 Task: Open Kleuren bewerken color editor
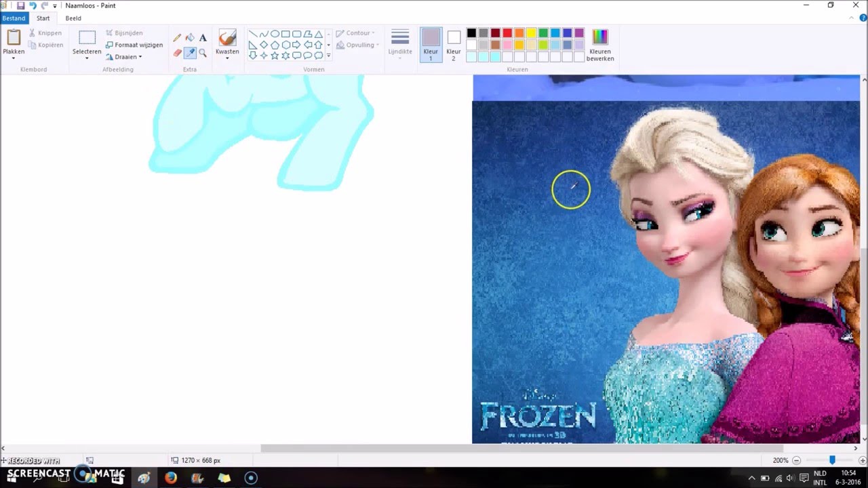point(600,45)
